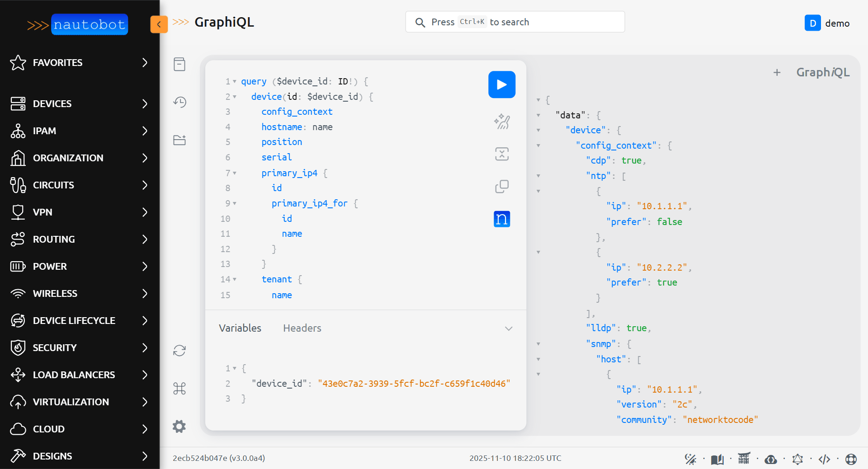
Task: Open the documentation explorer icon
Action: tap(179, 64)
